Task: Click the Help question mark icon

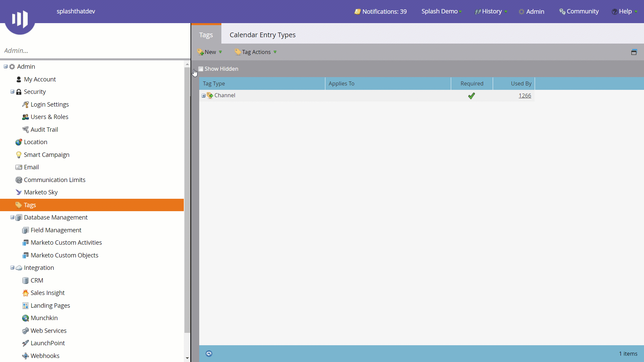Action: (614, 12)
